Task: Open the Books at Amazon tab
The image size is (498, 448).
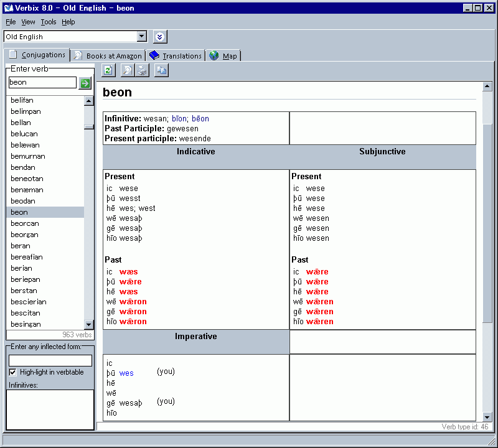Action: click(x=108, y=56)
